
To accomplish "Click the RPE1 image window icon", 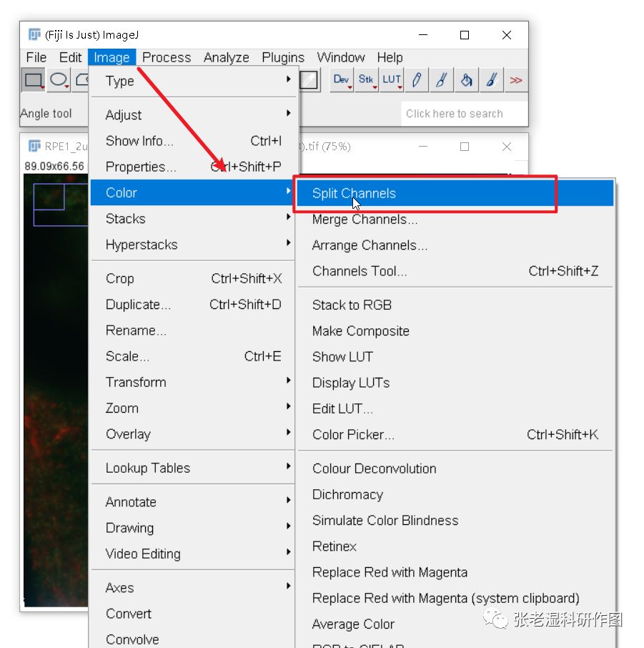I will point(34,146).
